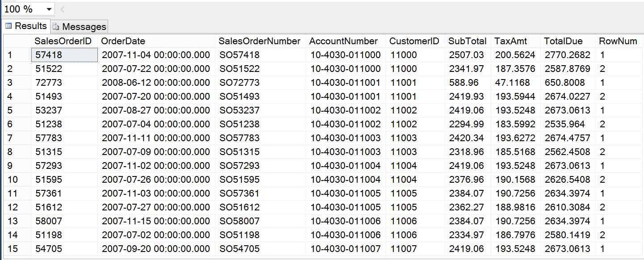Click the AccountNumber column header
Viewport: 644px width, 260px height.
click(x=343, y=41)
